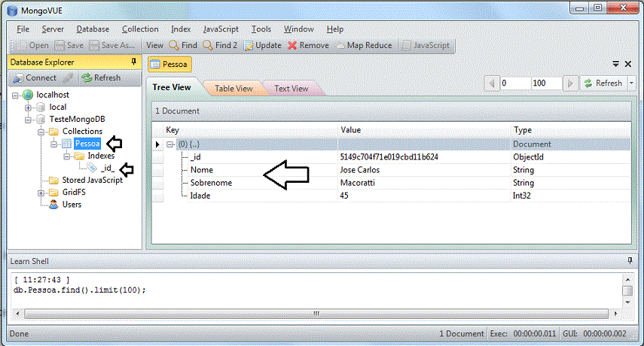The image size is (644, 346).
Task: Open the Collection menu
Action: tap(140, 29)
